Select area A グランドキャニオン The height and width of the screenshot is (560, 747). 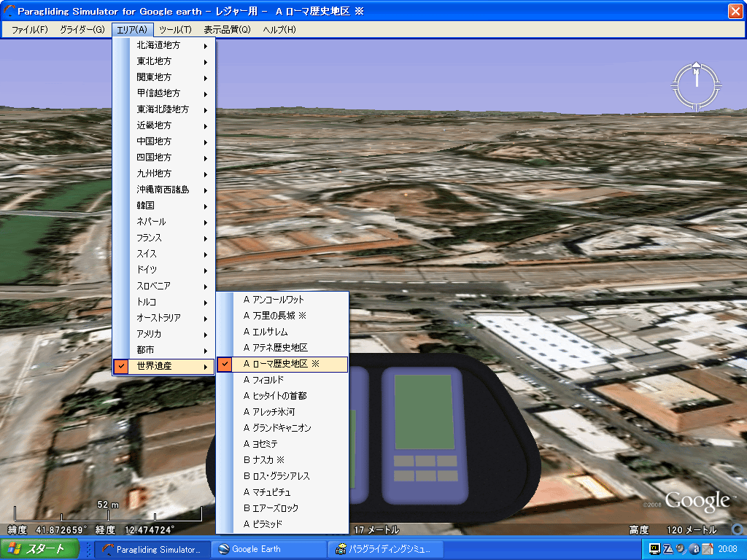click(282, 428)
